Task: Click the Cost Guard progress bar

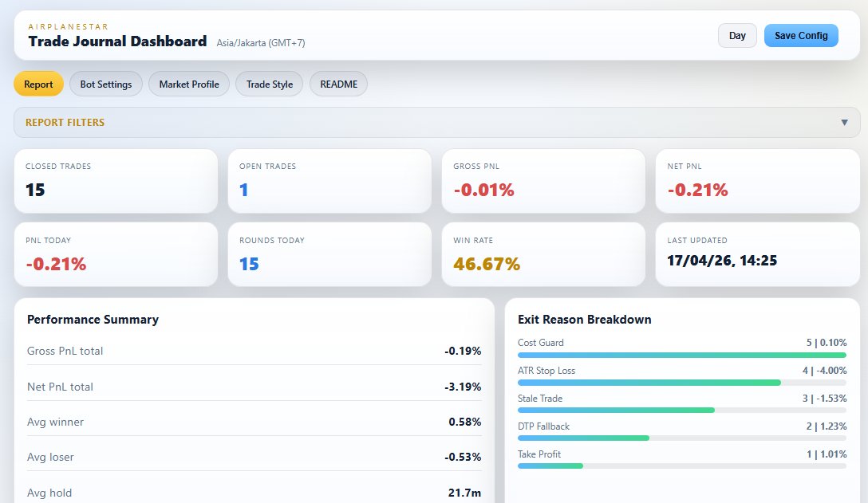Action: click(x=682, y=356)
